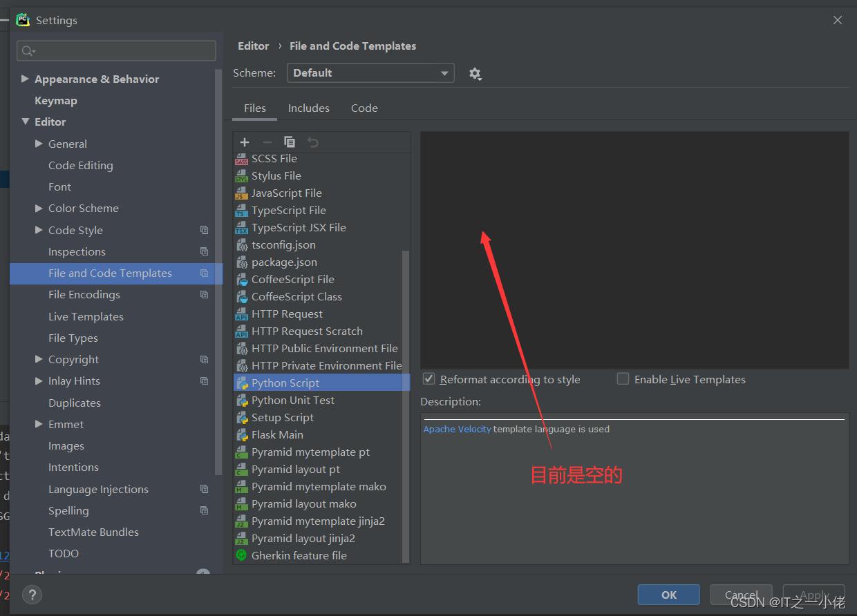The image size is (857, 616).
Task: Open Language Injections settings
Action: coord(98,490)
